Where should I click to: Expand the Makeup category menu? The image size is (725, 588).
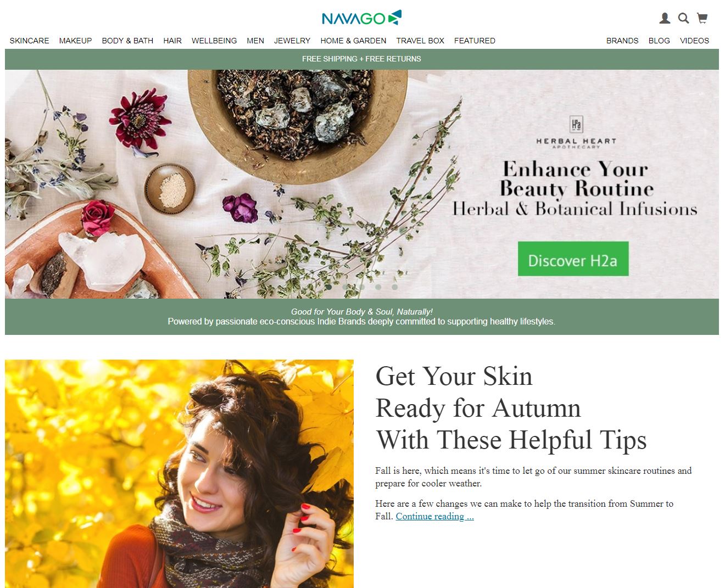pos(75,41)
